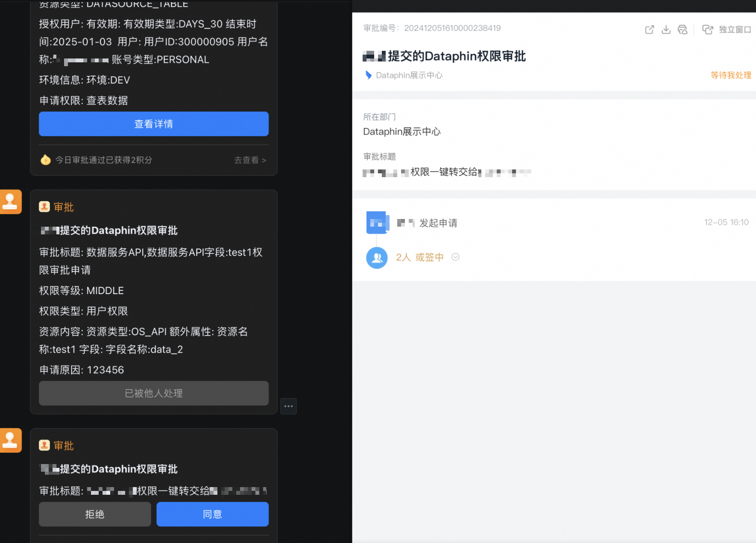Click the 等待我处理 status label

click(x=731, y=75)
